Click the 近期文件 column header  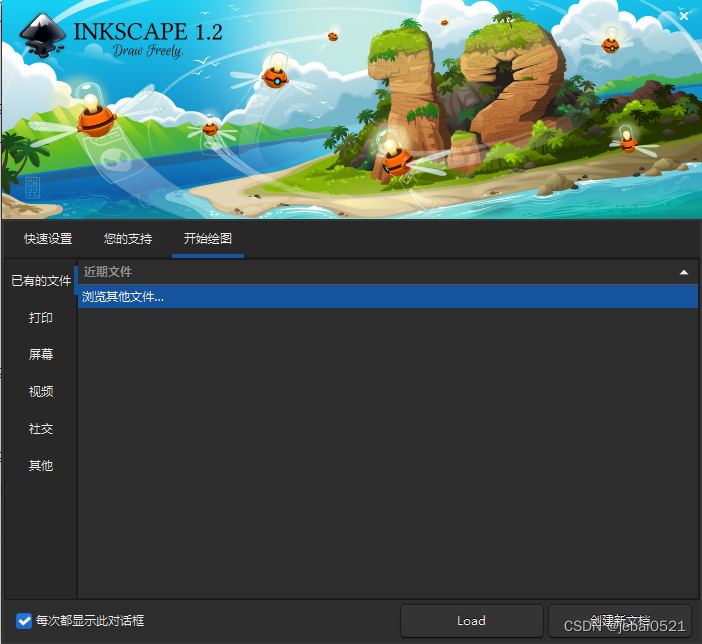(x=388, y=272)
